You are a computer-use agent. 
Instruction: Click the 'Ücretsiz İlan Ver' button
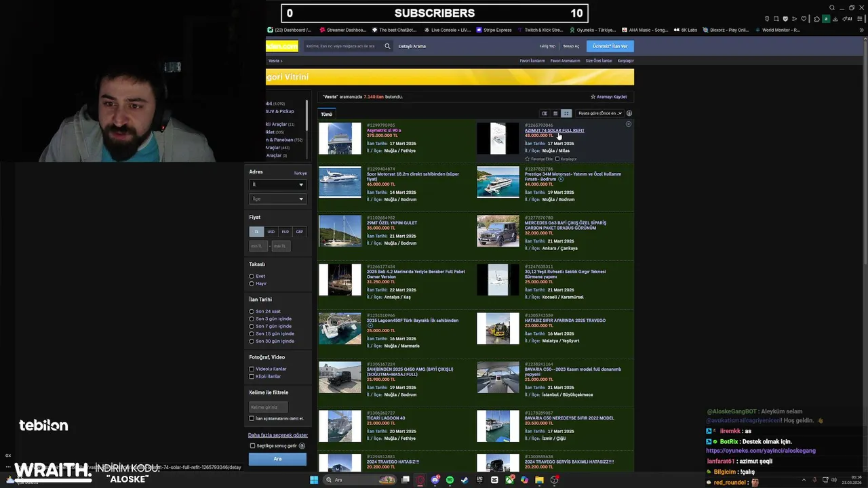(x=610, y=46)
